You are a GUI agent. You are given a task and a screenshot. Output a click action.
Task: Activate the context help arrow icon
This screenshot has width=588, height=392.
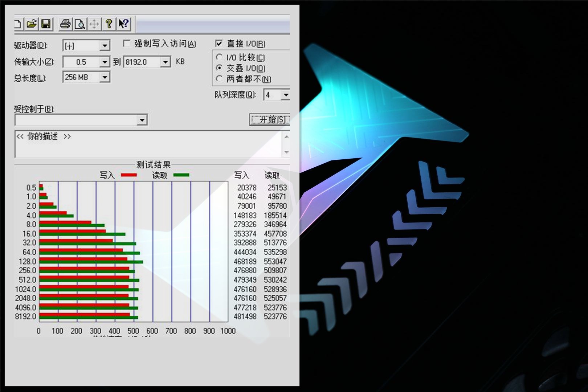tap(123, 24)
